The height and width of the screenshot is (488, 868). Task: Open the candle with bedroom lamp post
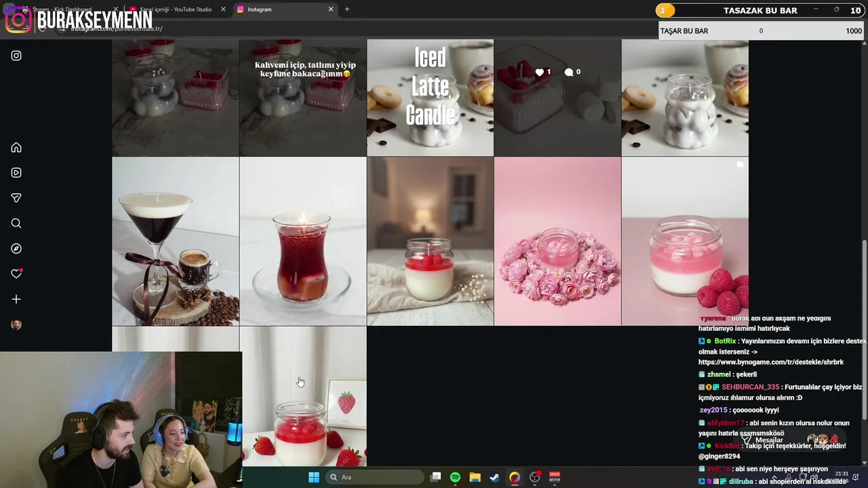[430, 241]
